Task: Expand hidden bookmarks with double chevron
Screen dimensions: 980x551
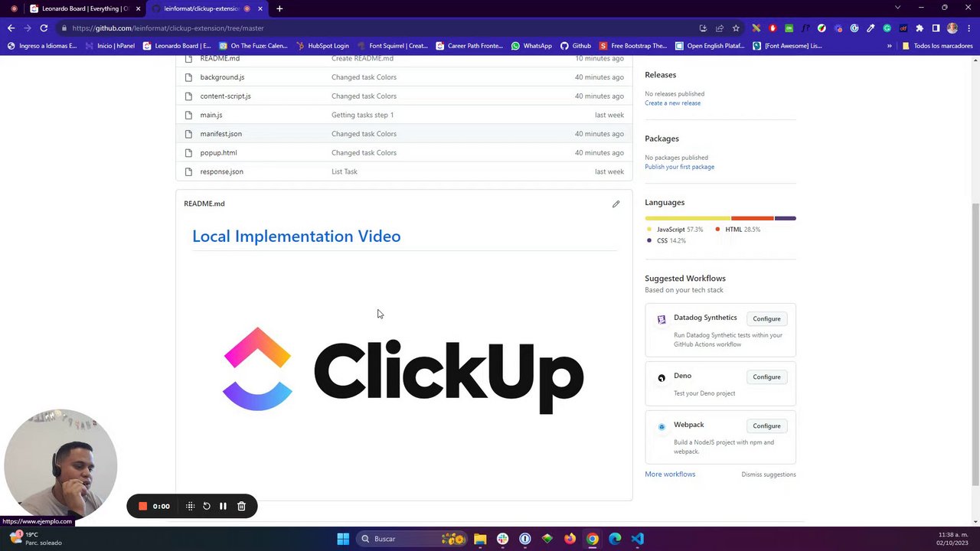Action: pos(890,46)
